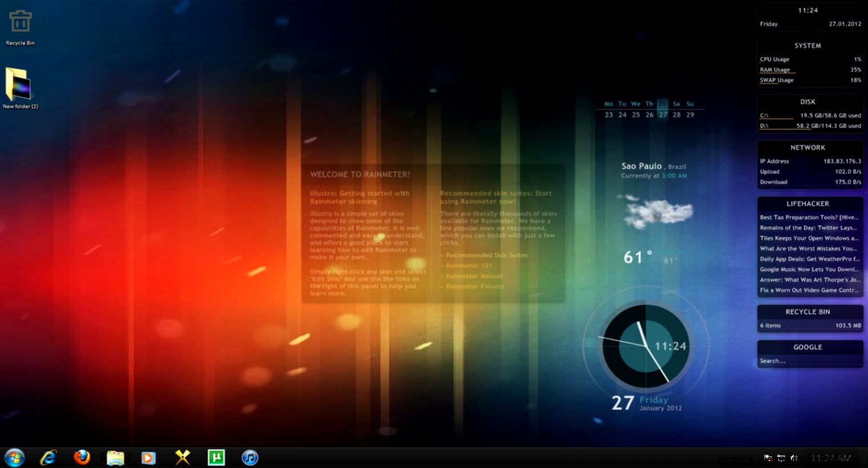This screenshot has height=468, width=868.
Task: Launch Firefox from the taskbar
Action: [82, 457]
